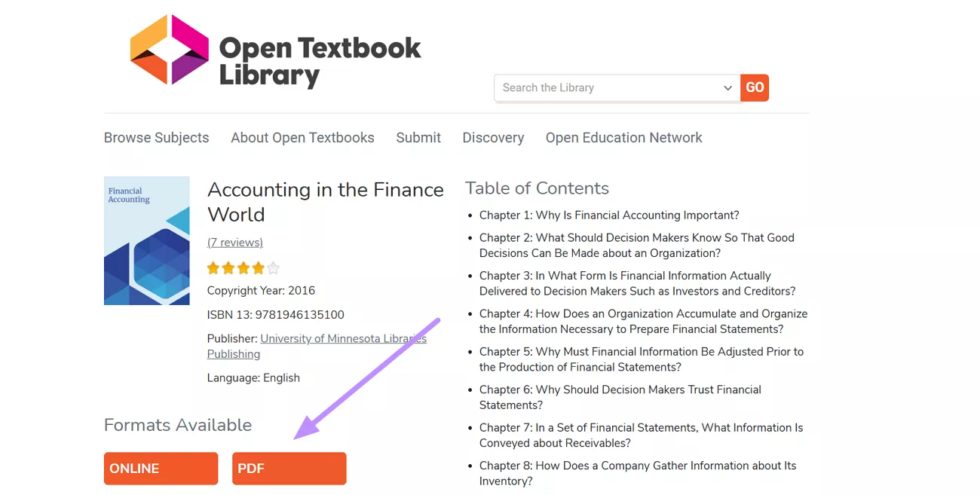The image size is (980, 495).
Task: Download the PDF format
Action: click(x=289, y=468)
